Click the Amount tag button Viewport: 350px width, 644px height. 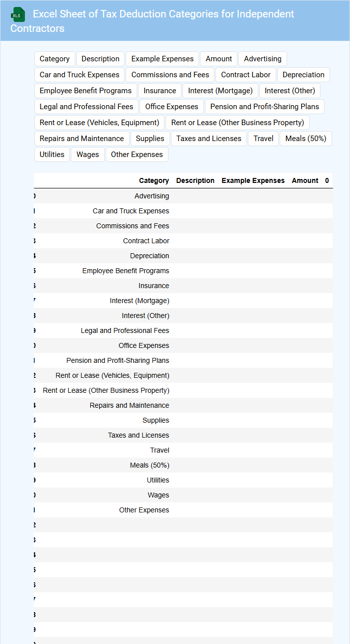(x=219, y=59)
